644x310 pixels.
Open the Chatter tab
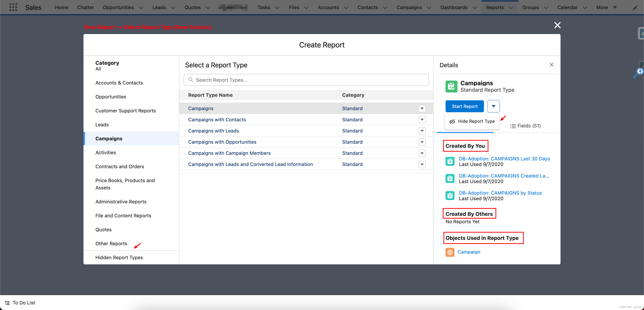pyautogui.click(x=86, y=7)
